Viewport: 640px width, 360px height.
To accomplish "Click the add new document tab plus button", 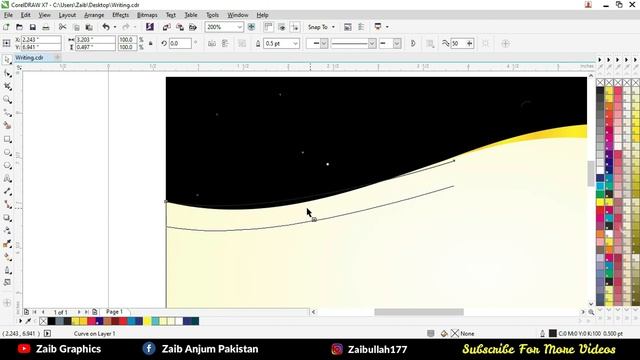I will 57,58.
